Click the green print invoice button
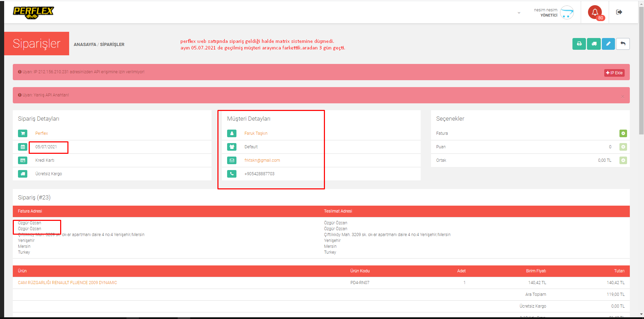Image resolution: width=644 pixels, height=319 pixels. (579, 44)
